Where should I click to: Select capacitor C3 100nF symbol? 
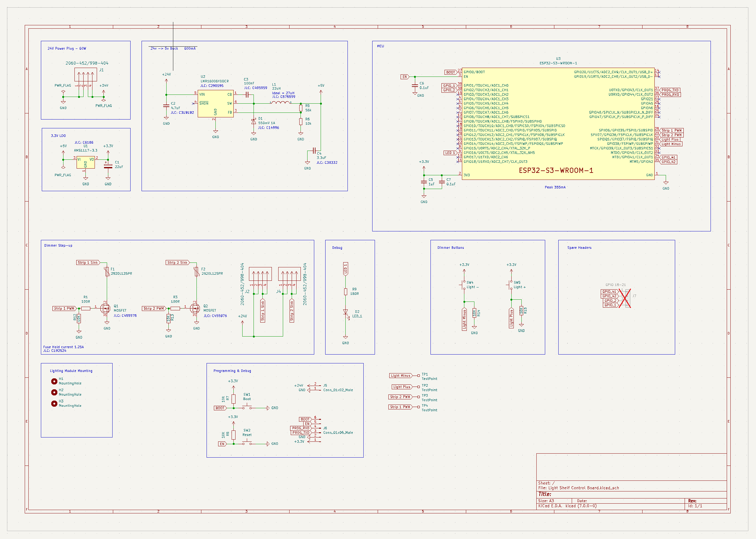[x=247, y=95]
